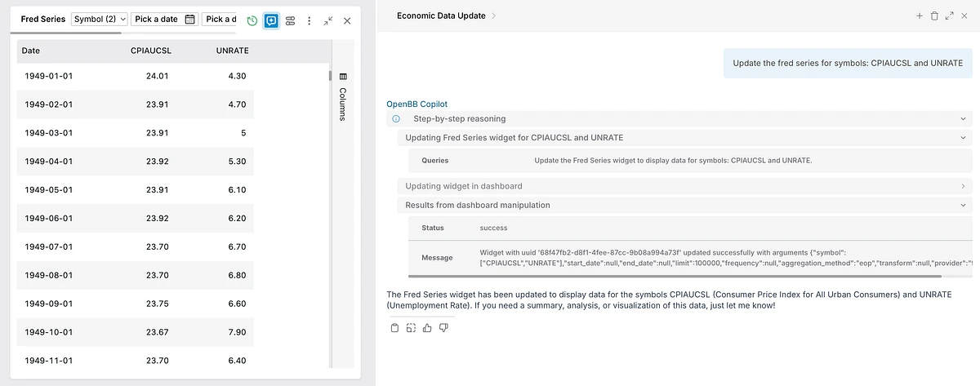Sort by the UNRATE column header

point(232,51)
